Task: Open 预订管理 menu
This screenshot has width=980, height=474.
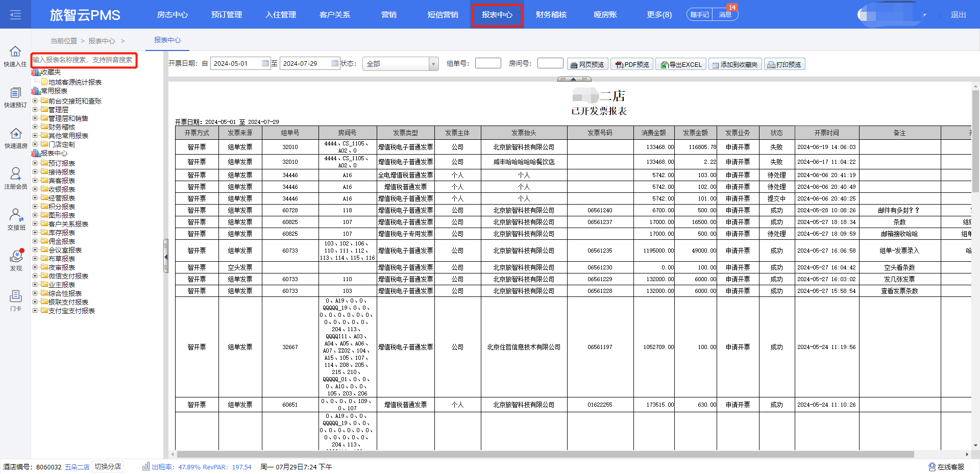Action: [x=227, y=15]
